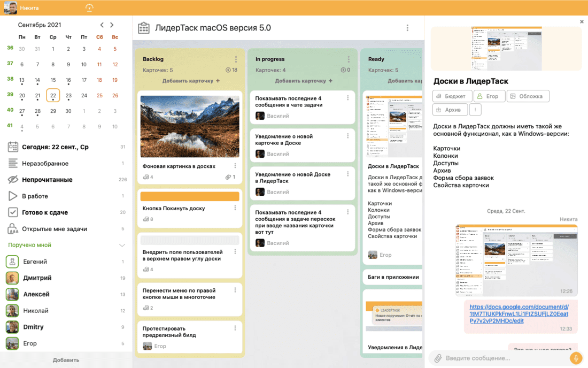Click the Бюджет button in card panel
Image resolution: width=588 pixels, height=368 pixels.
[452, 96]
